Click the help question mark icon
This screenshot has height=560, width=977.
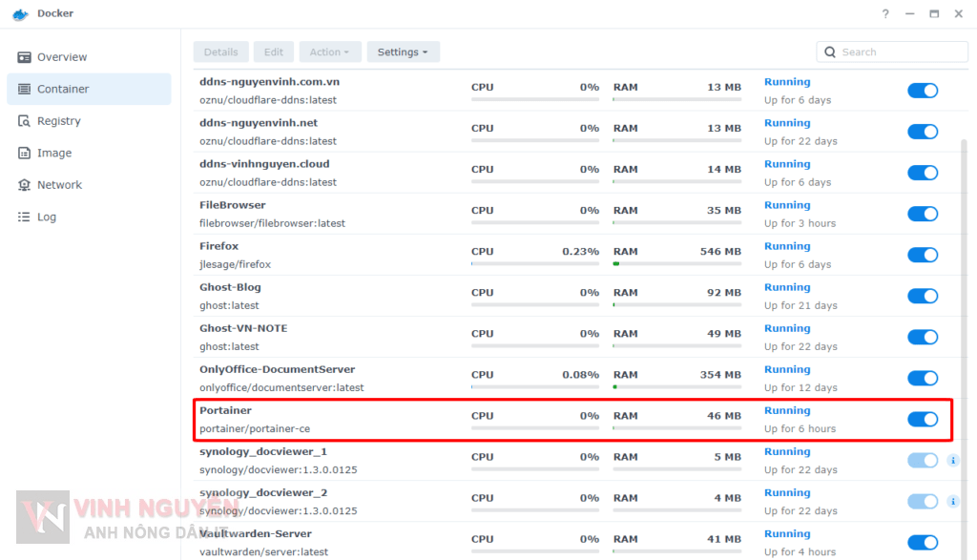(x=885, y=14)
